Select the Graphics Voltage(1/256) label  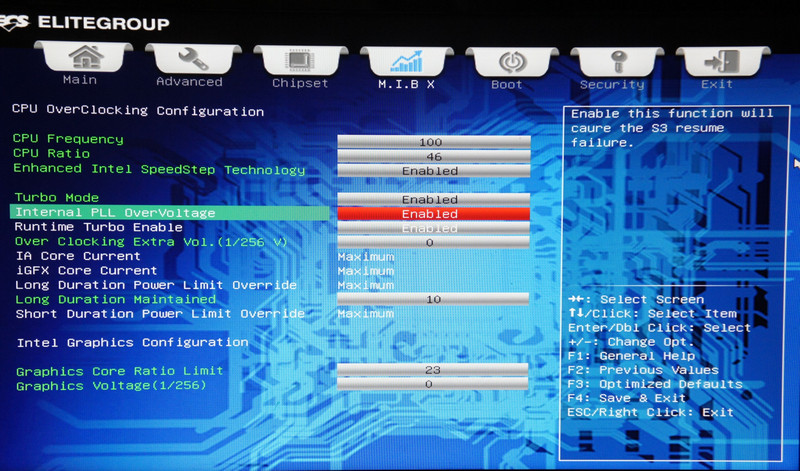tap(111, 385)
